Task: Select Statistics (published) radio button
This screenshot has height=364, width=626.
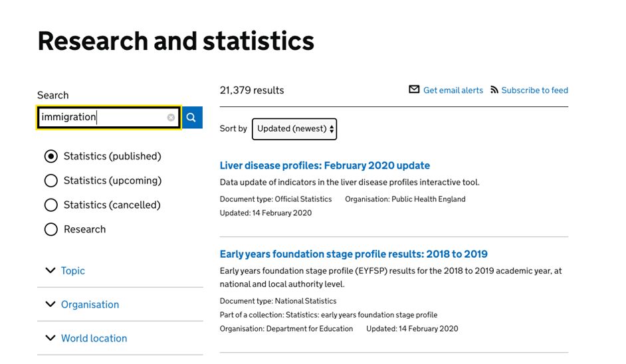Action: [51, 156]
